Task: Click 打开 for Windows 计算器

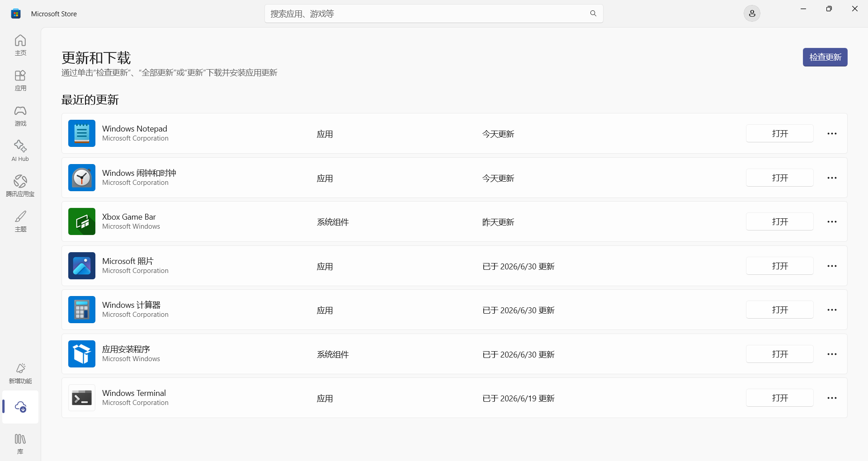Action: pyautogui.click(x=780, y=310)
